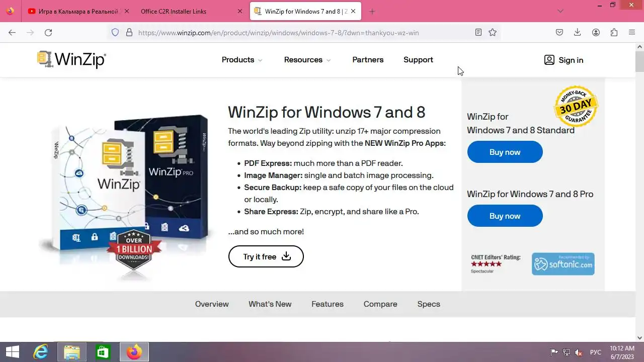Switch to the Specs tab
The image size is (644, 362).
click(429, 304)
